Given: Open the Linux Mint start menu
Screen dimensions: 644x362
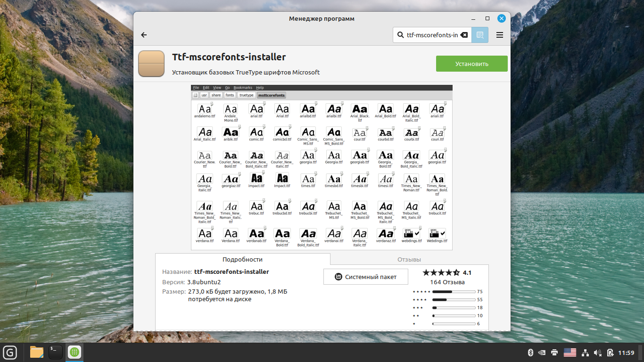Looking at the screenshot, I should tap(10, 352).
